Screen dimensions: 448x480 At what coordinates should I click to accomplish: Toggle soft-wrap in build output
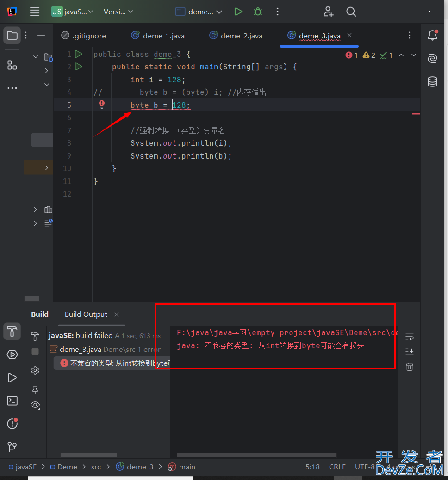point(409,337)
